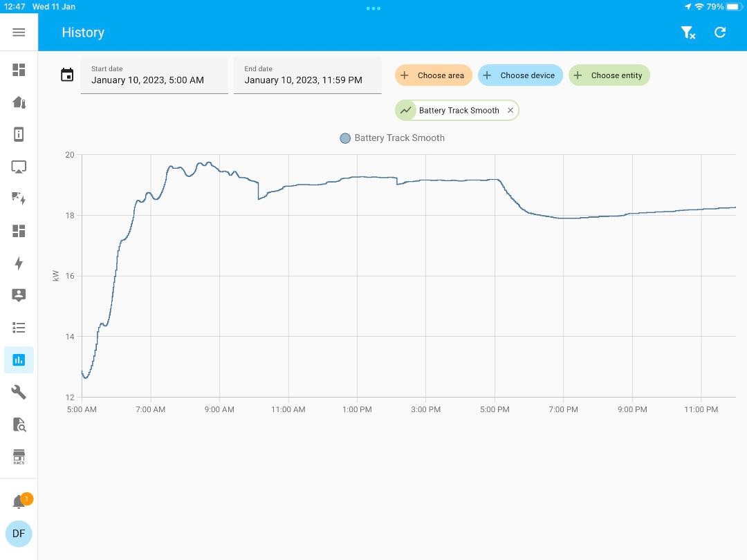Open Developer Tools wrench icon
Screen dimensions: 747x560
tap(19, 393)
